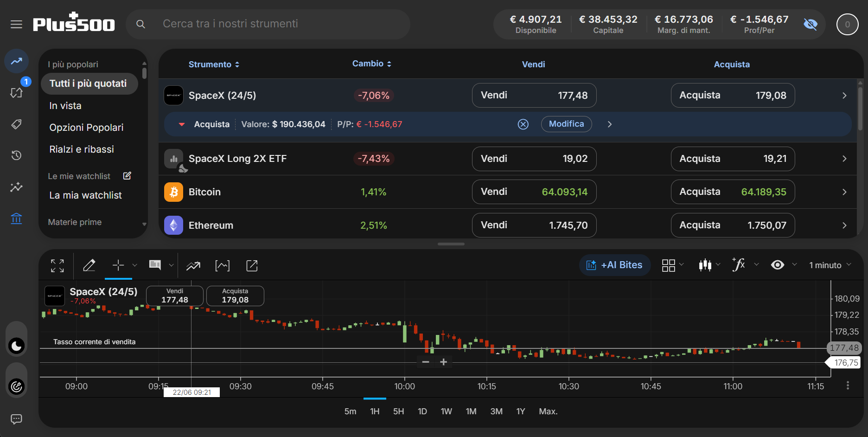The height and width of the screenshot is (437, 868).
Task: Open open-positions sidebar icon with badge
Action: point(17,92)
